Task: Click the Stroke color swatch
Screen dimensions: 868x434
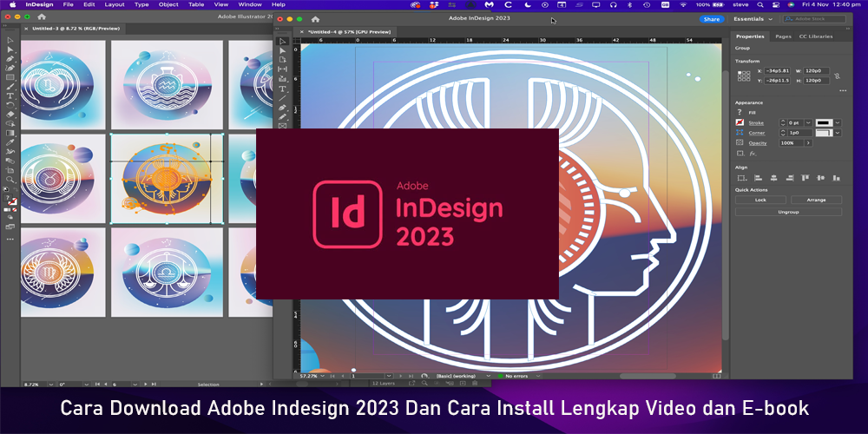Action: click(740, 122)
